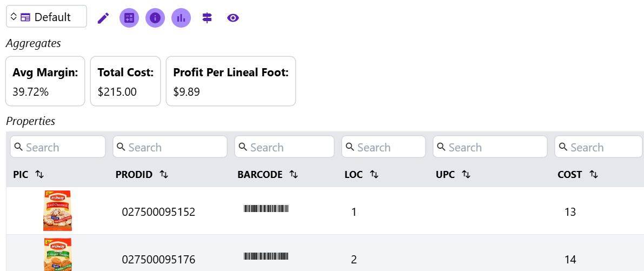Viewport: 644px width, 271px height.
Task: Toggle the calculator aggregates icon
Action: pos(129,18)
